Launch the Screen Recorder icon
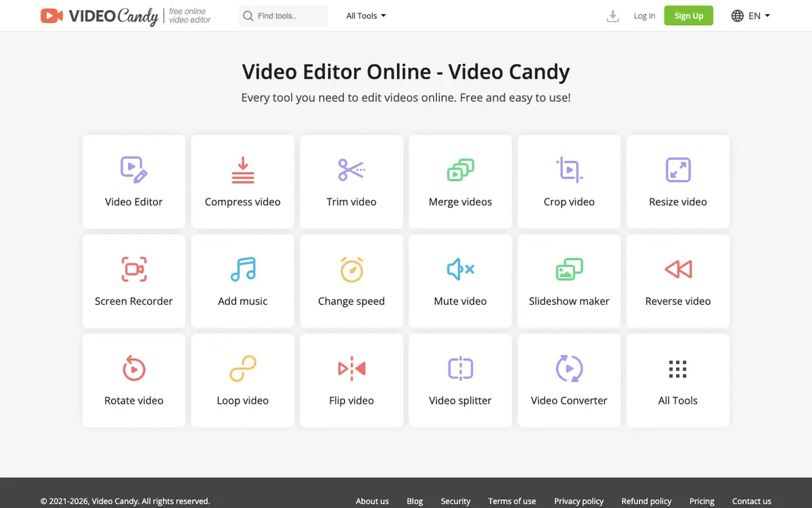Viewport: 812px width, 508px height. click(134, 269)
